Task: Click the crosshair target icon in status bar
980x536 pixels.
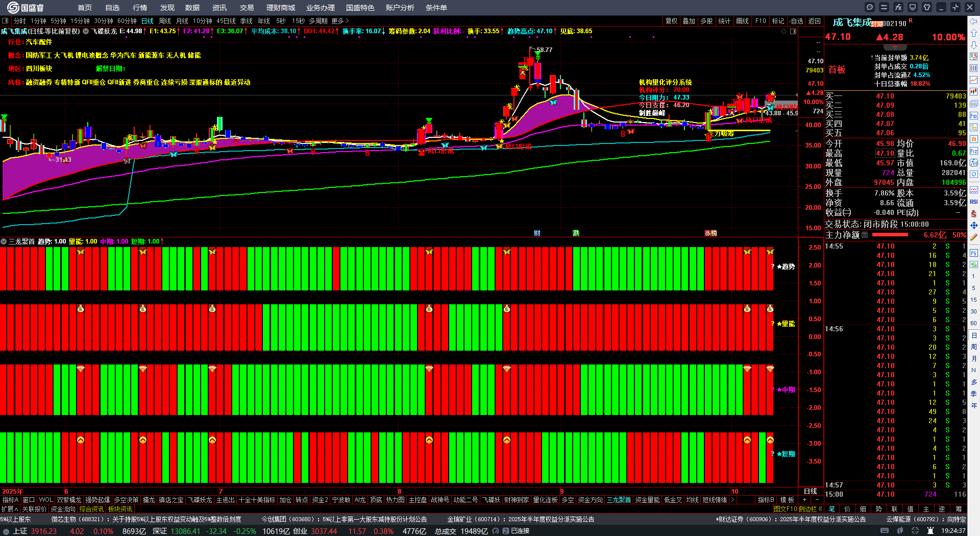Action: (916, 531)
